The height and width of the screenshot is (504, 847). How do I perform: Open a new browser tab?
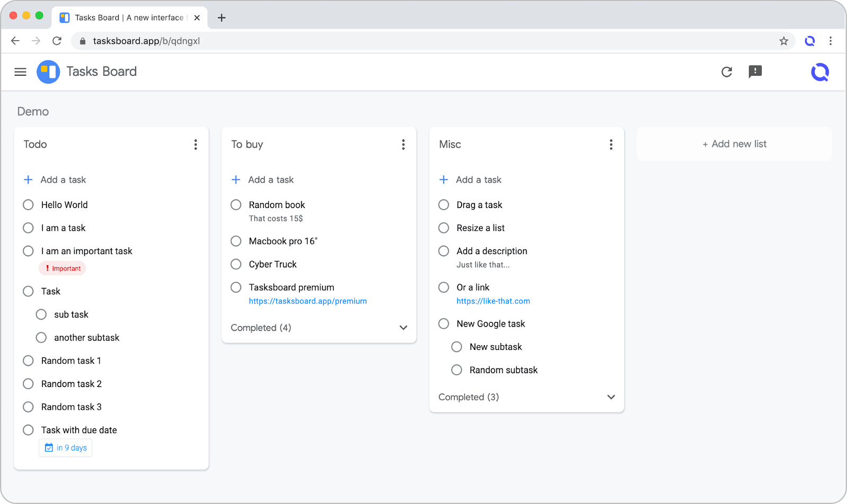[221, 17]
